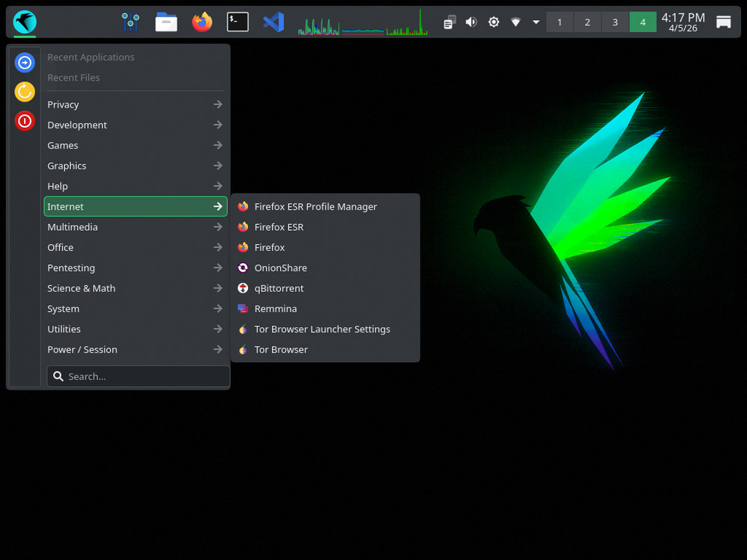
Task: Select Firefox ESR Profile Manager menu entry
Action: 314,206
